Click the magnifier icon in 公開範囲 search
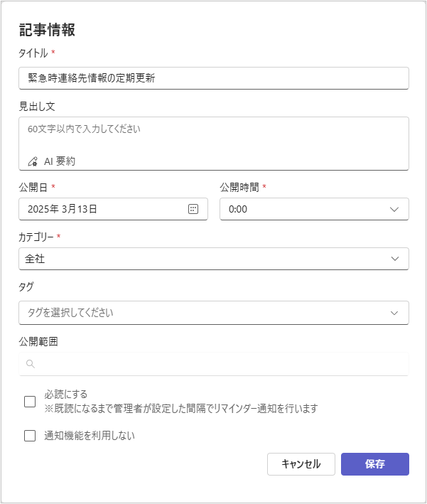 pos(31,364)
